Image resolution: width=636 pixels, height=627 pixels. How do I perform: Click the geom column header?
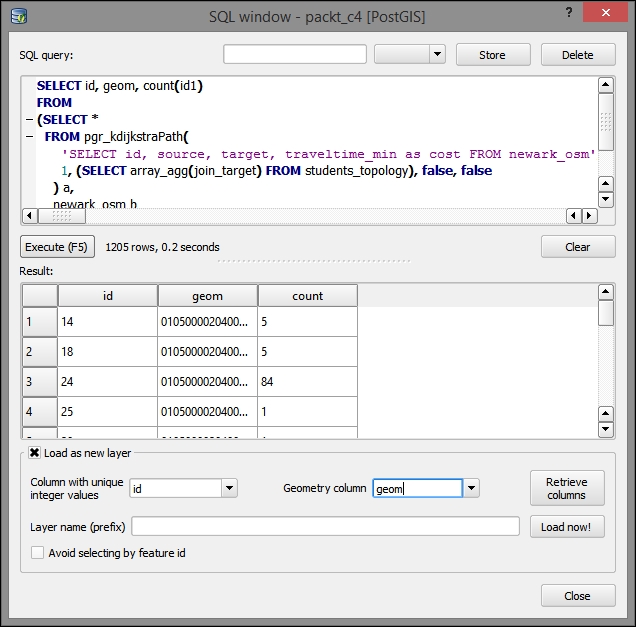coord(207,296)
